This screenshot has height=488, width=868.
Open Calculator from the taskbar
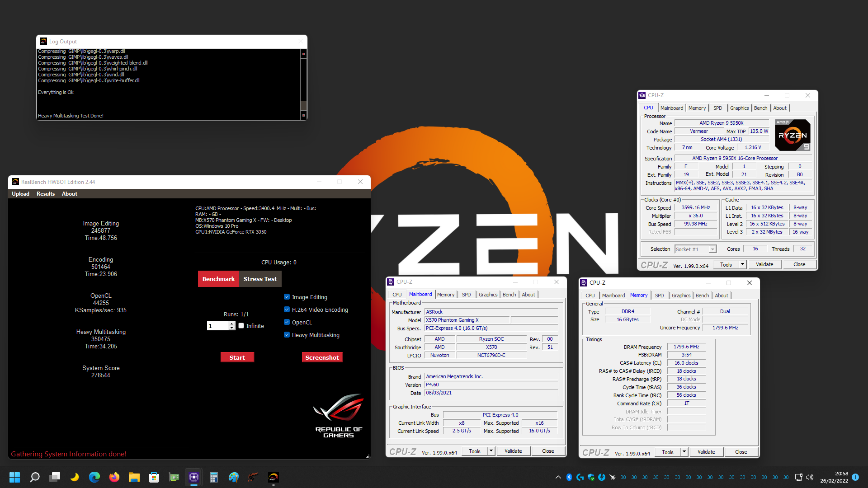click(x=214, y=477)
